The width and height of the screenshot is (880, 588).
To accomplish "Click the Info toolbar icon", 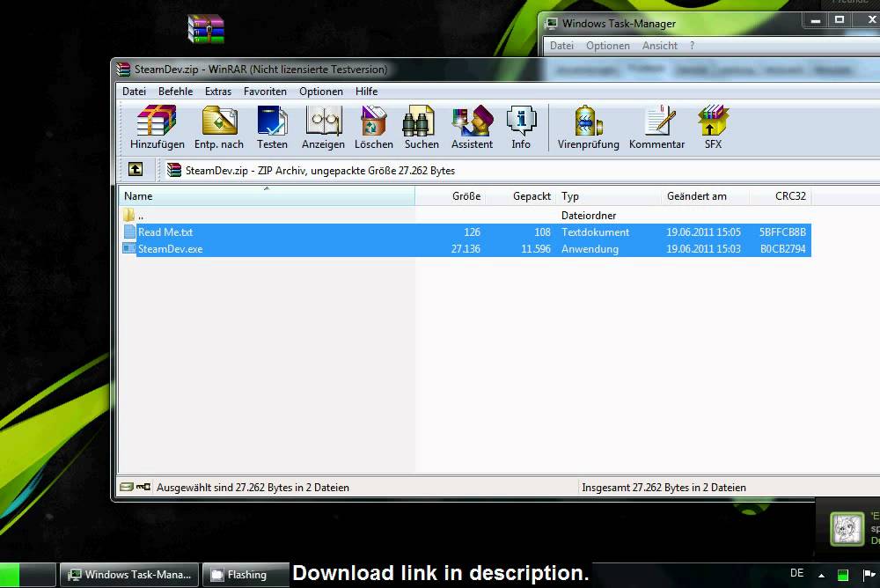I will click(521, 127).
